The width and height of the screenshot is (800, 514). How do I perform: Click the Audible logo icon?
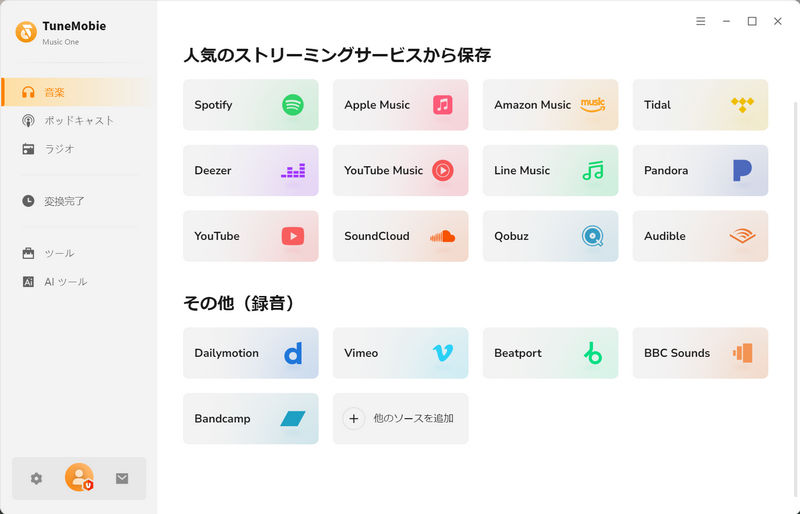(742, 236)
